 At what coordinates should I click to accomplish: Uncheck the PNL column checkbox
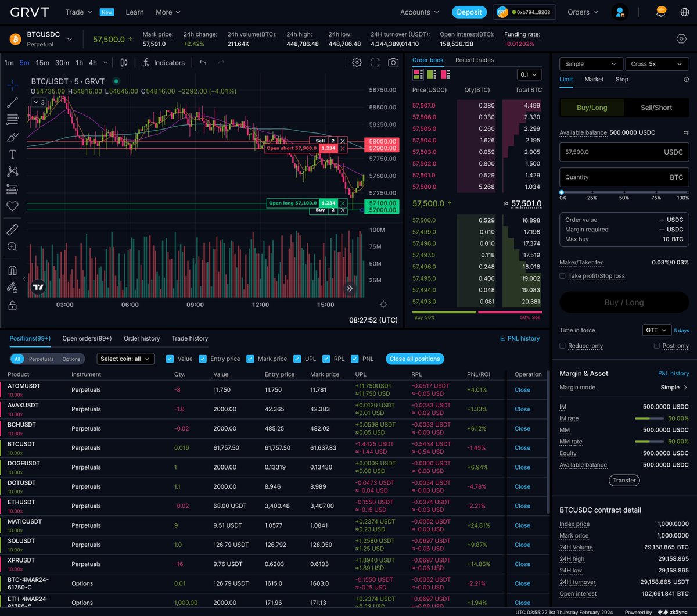pos(354,359)
